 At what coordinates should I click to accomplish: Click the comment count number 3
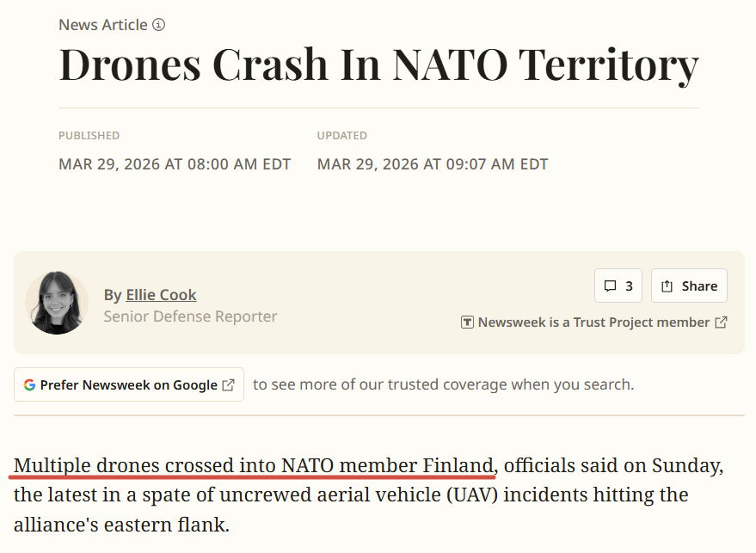pyautogui.click(x=629, y=286)
